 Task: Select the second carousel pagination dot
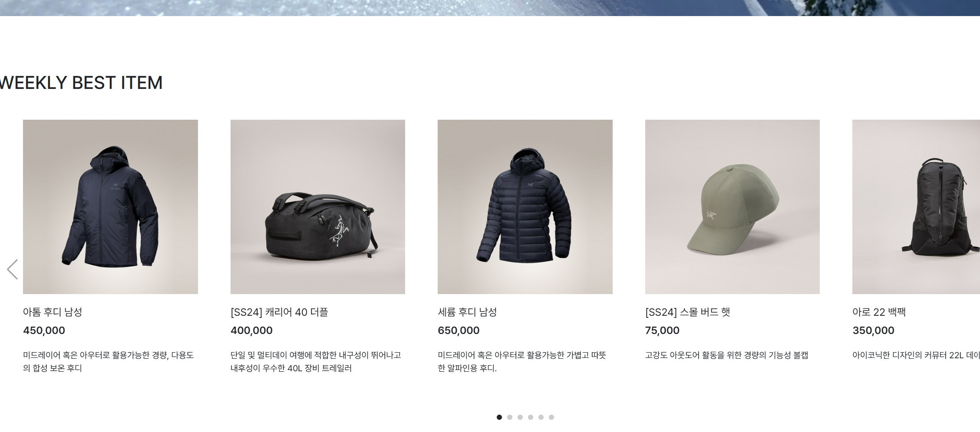tap(510, 417)
